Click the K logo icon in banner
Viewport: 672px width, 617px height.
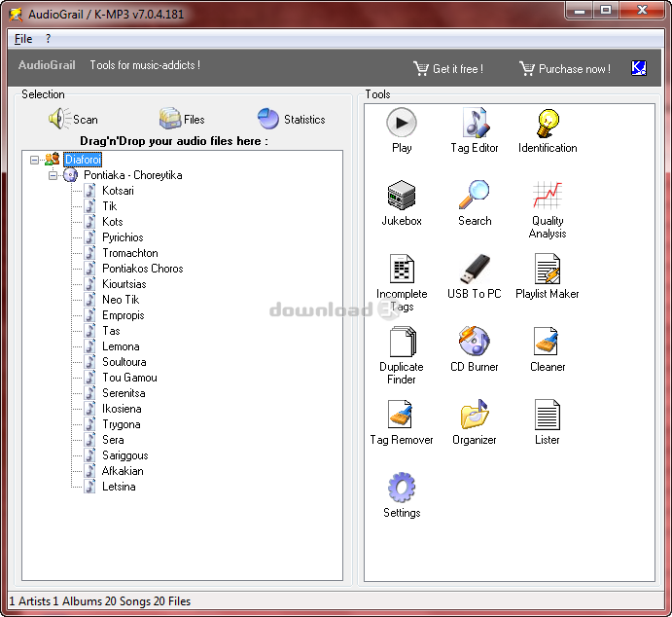click(x=639, y=68)
